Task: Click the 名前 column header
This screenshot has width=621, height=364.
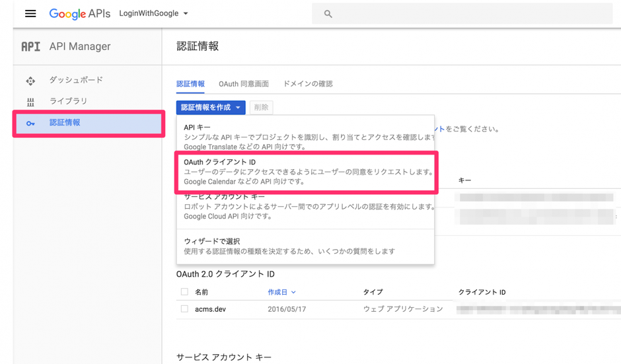Action: 201,292
